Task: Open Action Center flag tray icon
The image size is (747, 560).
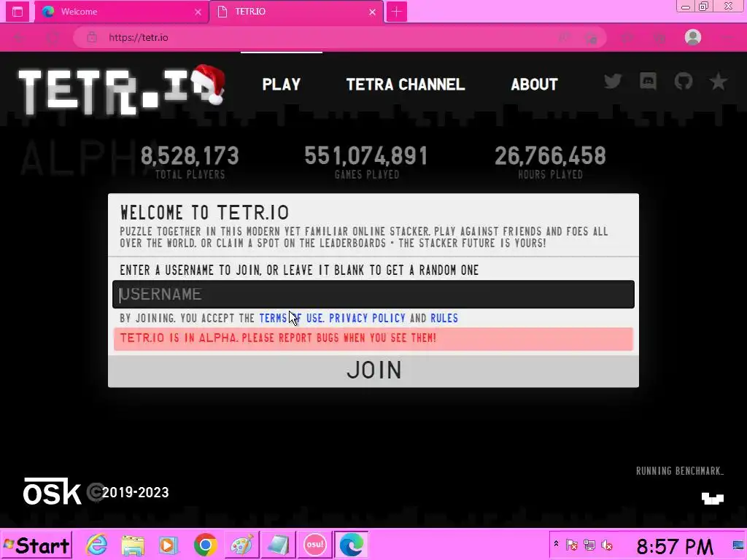Action: click(x=572, y=545)
